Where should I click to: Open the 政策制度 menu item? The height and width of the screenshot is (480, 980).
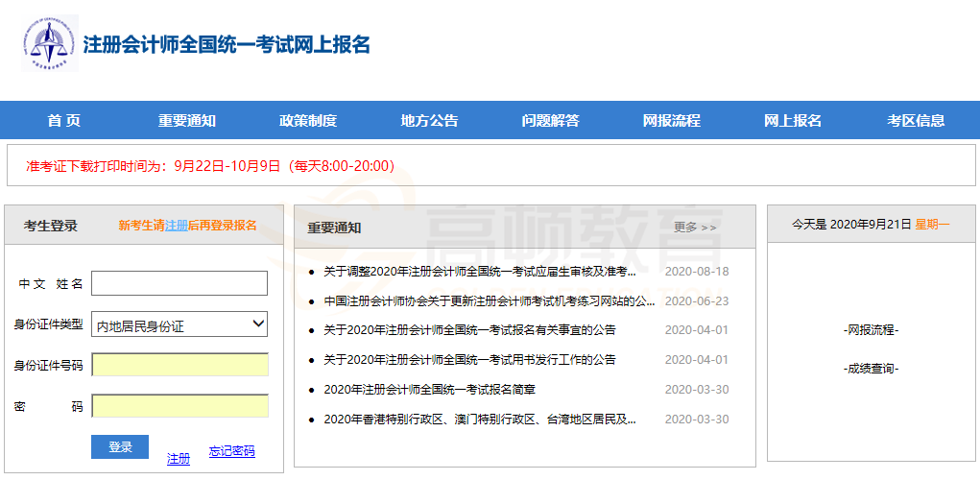click(x=308, y=121)
